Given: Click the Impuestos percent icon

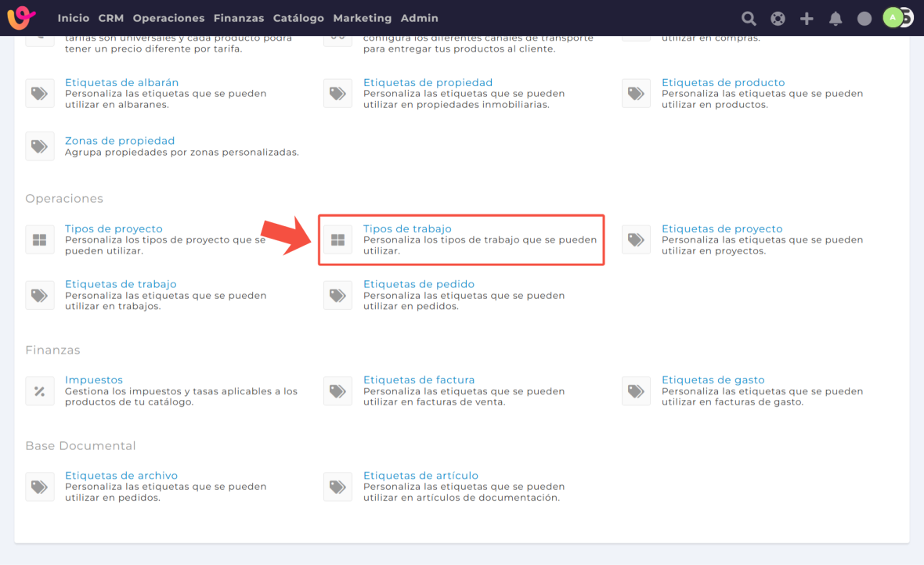Looking at the screenshot, I should tap(40, 391).
